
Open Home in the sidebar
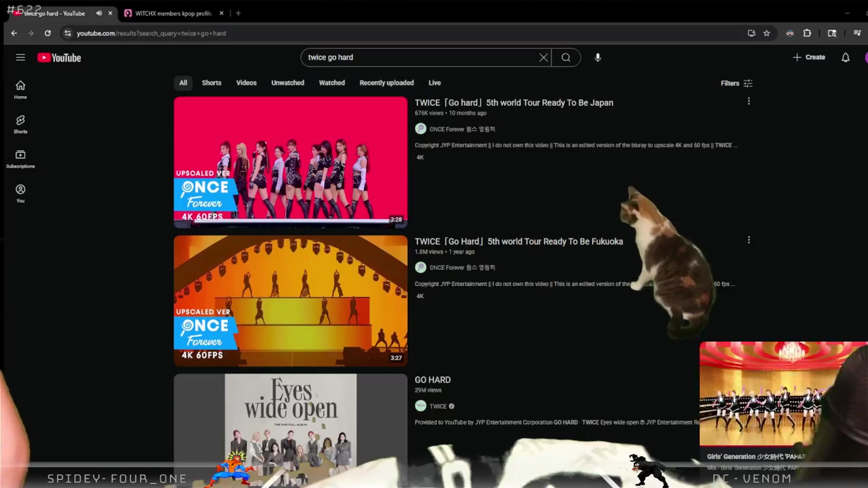point(20,89)
